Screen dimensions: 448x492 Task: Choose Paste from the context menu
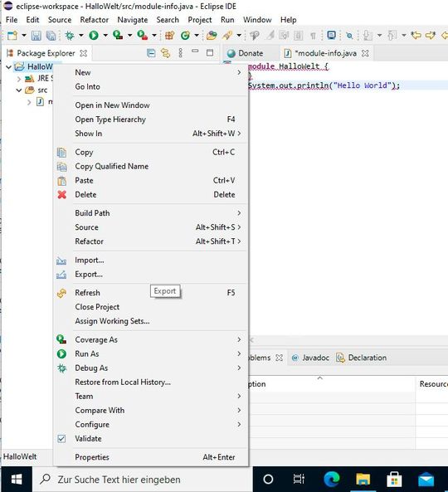(x=151, y=180)
